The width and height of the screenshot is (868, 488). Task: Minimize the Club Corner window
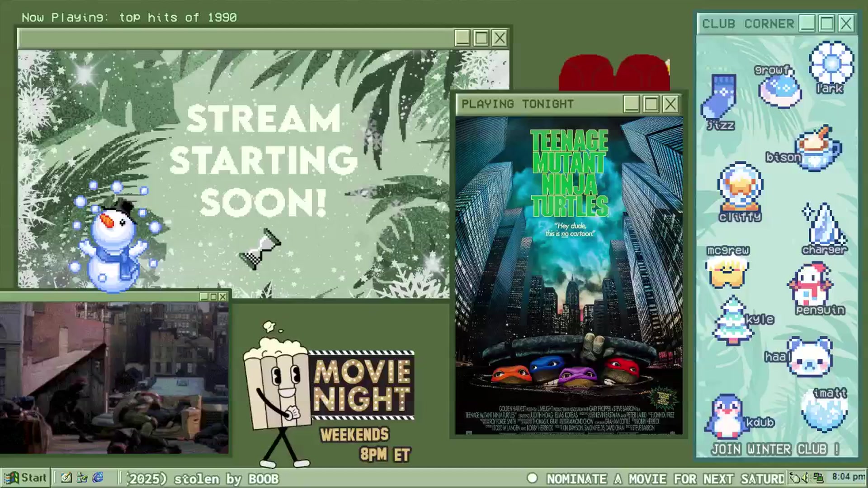[807, 23]
